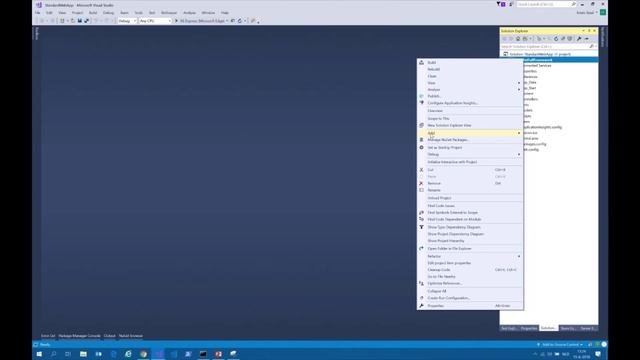Open the Debug configuration dropdown in toolbar
Image resolution: width=640 pixels, height=360 pixels.
[127, 21]
